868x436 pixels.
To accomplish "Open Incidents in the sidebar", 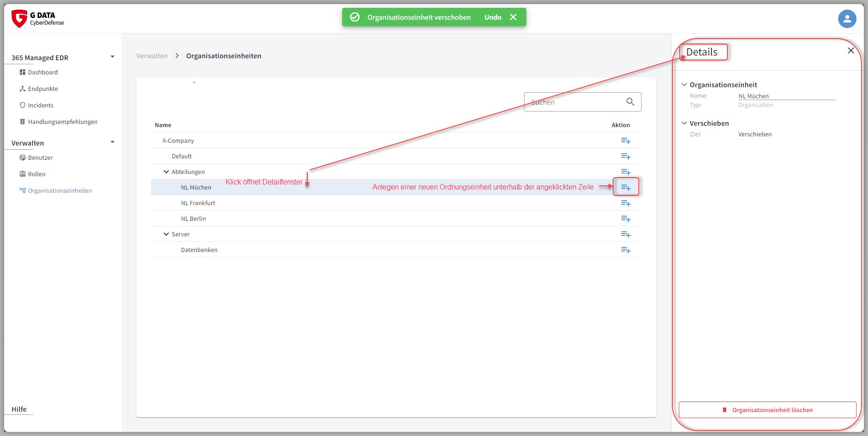I will (40, 105).
